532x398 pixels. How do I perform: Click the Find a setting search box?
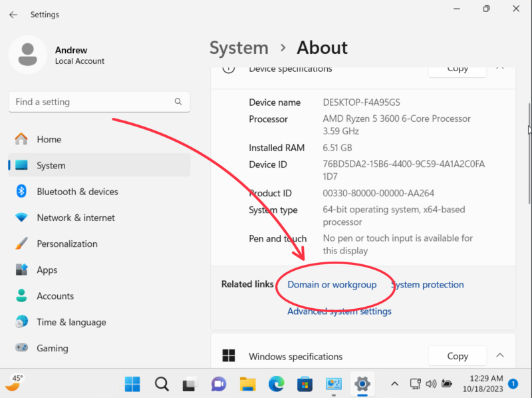pyautogui.click(x=98, y=101)
